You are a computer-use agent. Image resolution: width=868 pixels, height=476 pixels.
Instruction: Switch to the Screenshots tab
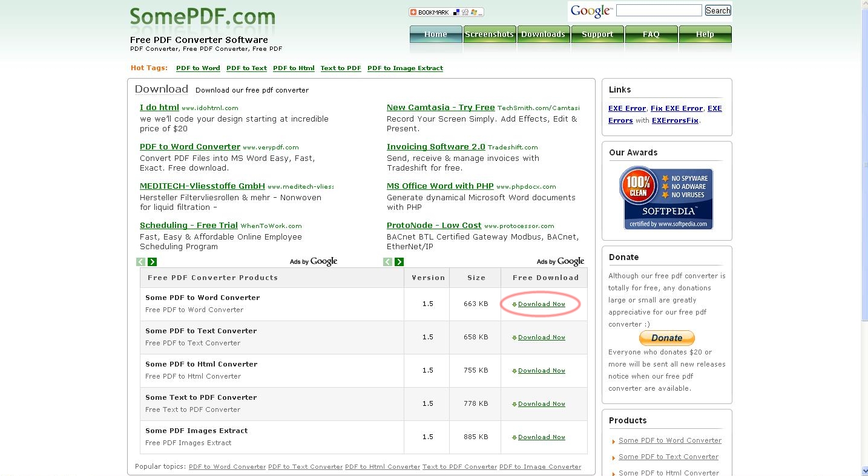(x=489, y=34)
